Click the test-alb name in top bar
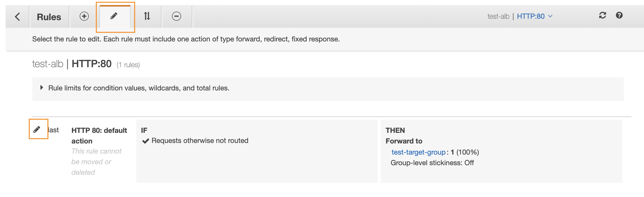 (499, 16)
